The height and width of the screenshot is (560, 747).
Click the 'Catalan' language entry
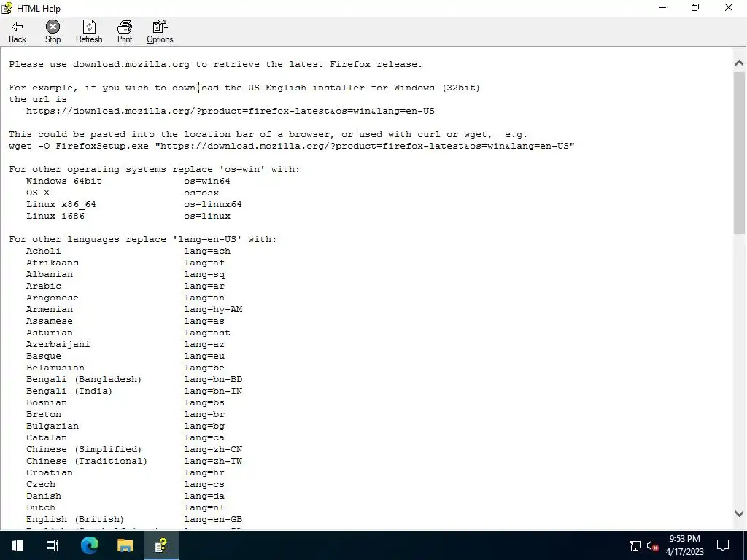[47, 437]
